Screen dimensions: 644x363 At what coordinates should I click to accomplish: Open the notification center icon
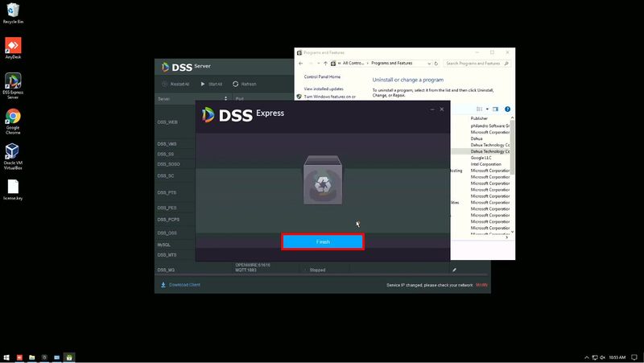[x=634, y=357]
